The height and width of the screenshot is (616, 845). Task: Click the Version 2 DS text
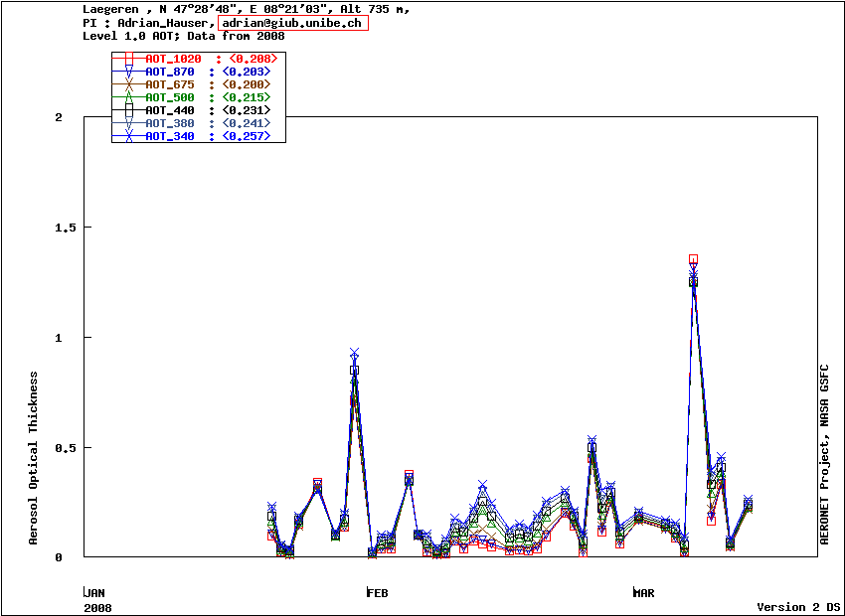798,607
